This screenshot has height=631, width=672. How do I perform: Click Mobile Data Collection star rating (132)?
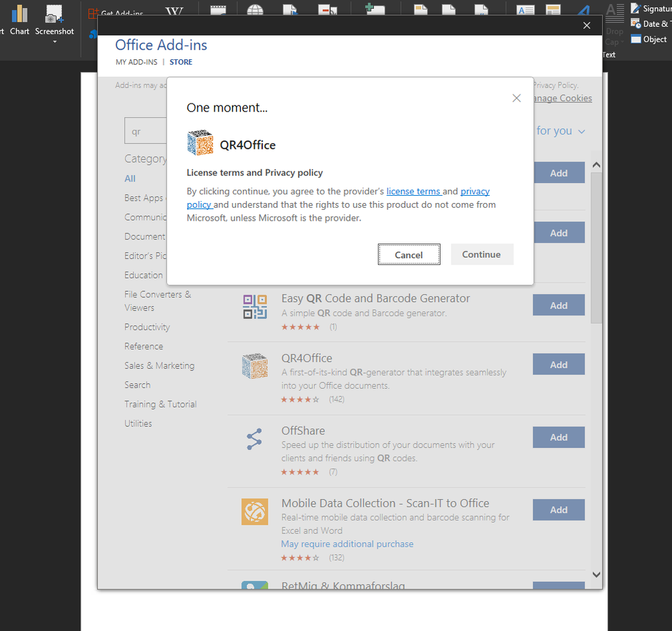300,558
